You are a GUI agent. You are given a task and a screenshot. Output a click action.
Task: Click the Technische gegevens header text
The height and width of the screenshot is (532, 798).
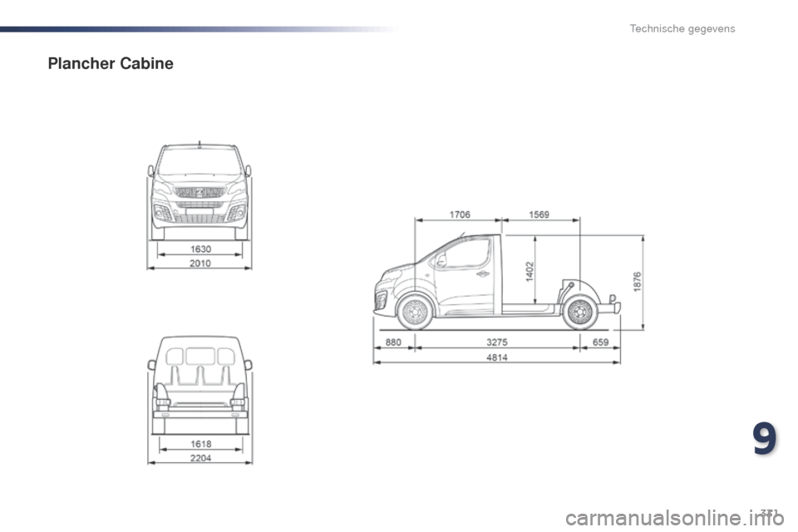coord(682,28)
